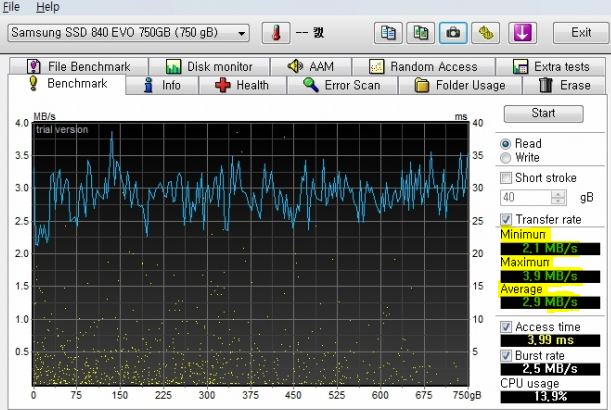Image resolution: width=611 pixels, height=410 pixels.
Task: Click the 'trial version' text in graph
Action: [62, 129]
